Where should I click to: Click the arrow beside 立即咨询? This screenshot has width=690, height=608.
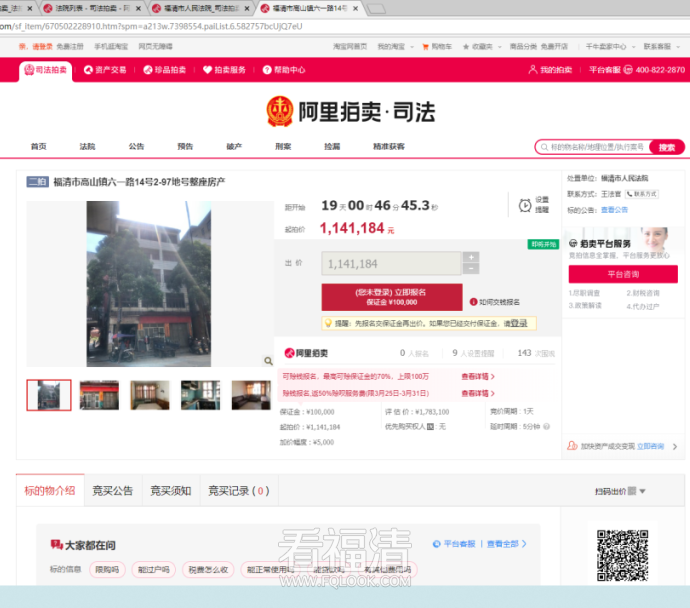tap(675, 447)
